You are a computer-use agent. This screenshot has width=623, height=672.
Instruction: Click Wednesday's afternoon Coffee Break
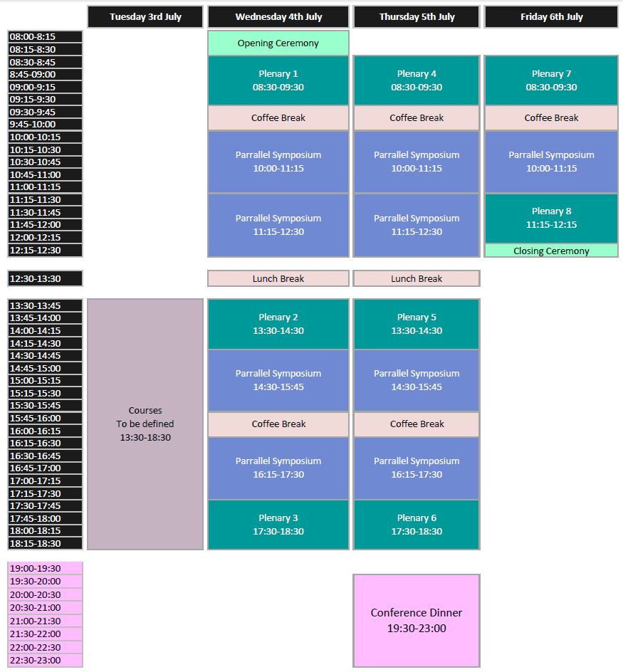(x=278, y=424)
